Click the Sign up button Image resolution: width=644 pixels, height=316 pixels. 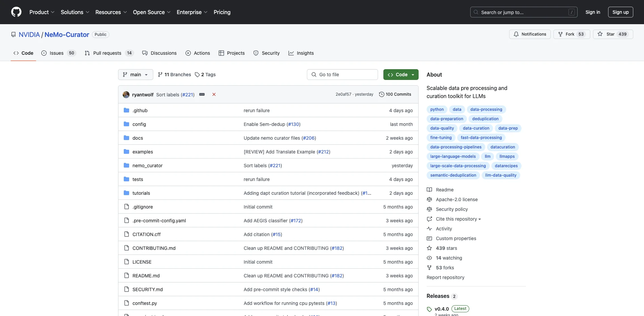[621, 12]
